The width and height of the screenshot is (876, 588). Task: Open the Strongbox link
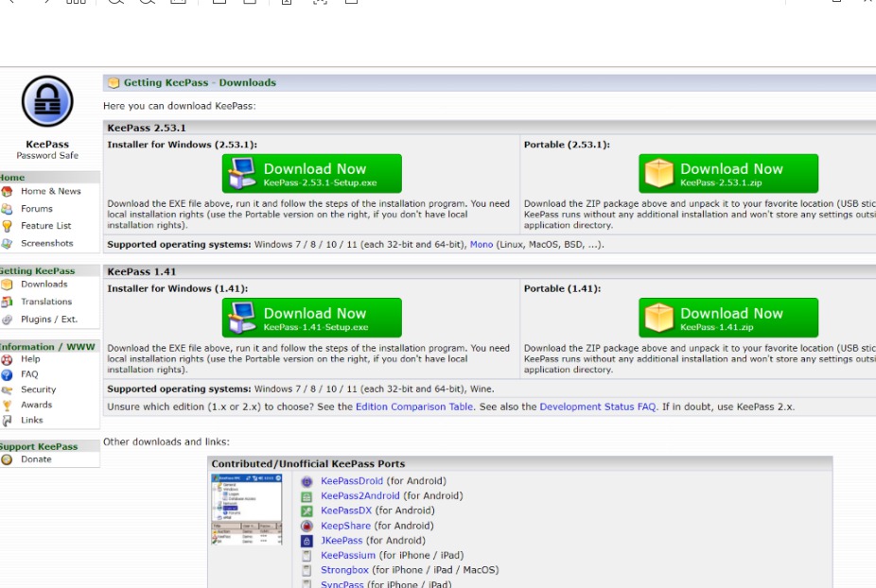(344, 570)
